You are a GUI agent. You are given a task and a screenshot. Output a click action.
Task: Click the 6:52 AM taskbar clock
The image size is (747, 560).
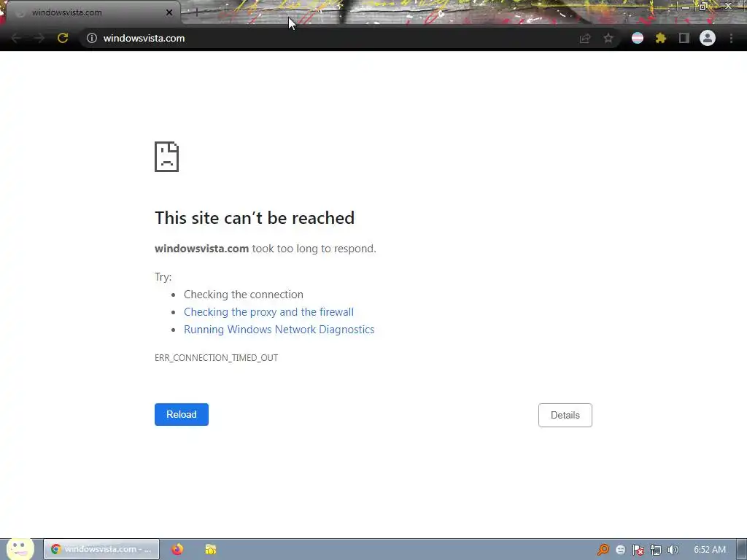[x=709, y=550]
